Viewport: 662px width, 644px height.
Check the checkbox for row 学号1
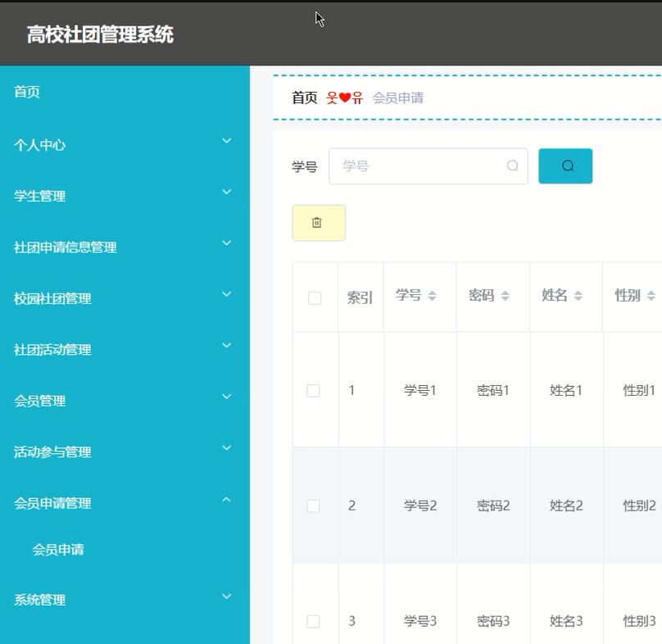[313, 391]
